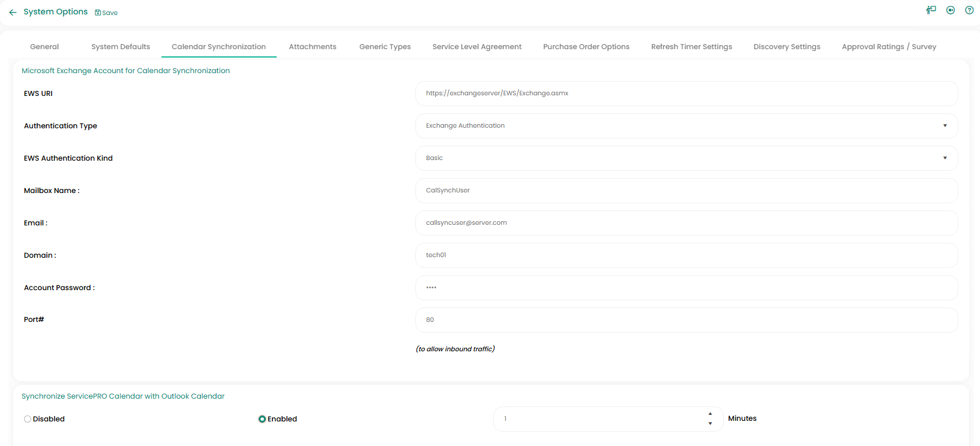The image size is (980, 446).
Task: Click into the EWS URI field
Action: (686, 94)
